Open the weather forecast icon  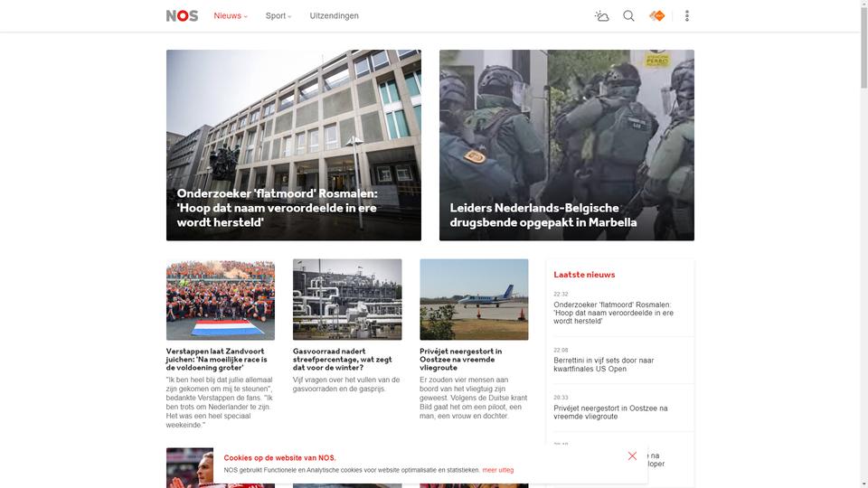(x=602, y=16)
